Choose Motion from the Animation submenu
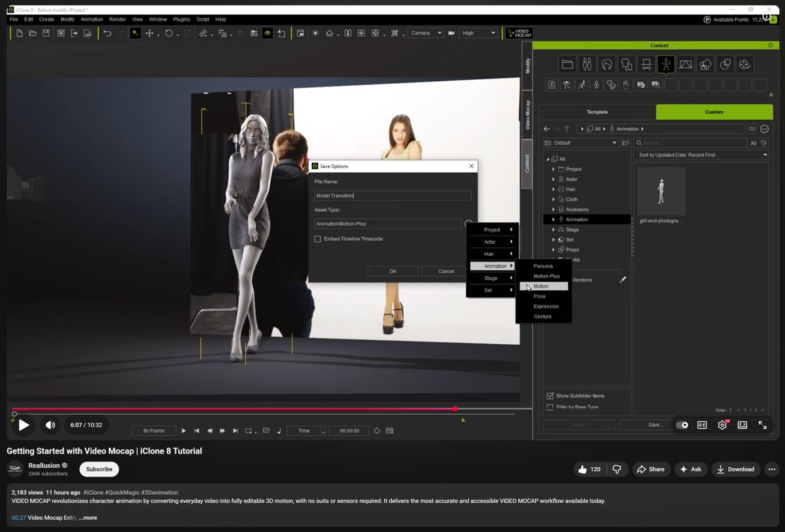The height and width of the screenshot is (532, 785). [541, 287]
